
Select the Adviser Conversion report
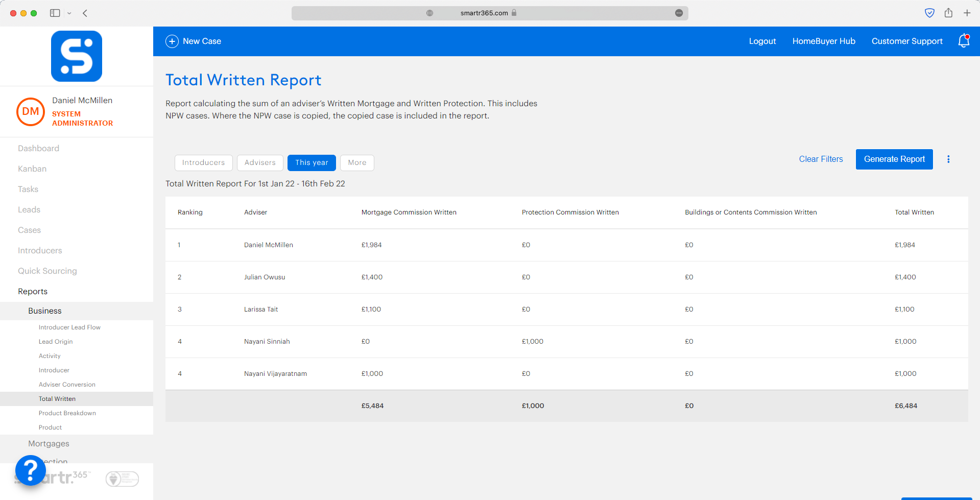coord(67,385)
